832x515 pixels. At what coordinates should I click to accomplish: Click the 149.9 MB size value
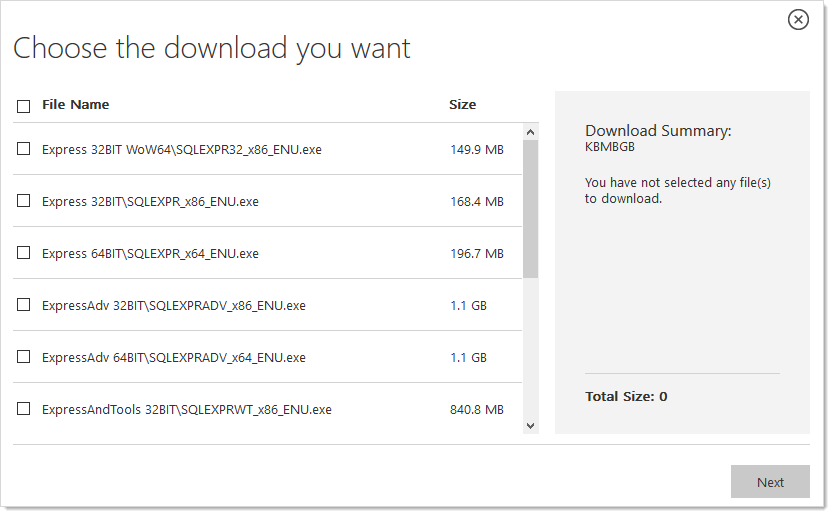click(x=477, y=150)
